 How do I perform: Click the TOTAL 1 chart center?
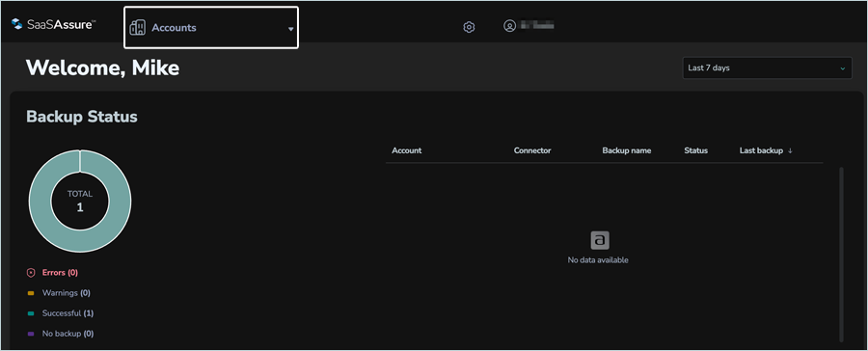coord(80,202)
